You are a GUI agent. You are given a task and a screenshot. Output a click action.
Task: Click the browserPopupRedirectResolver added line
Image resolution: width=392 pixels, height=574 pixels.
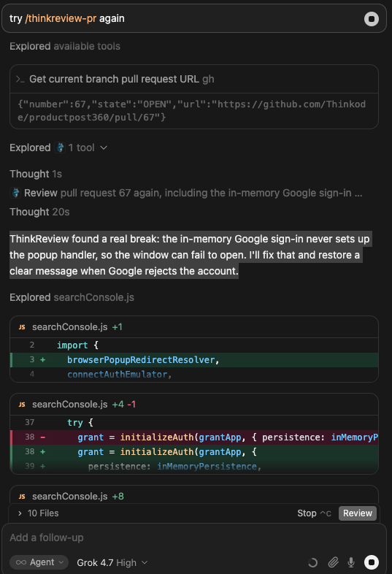pos(194,360)
